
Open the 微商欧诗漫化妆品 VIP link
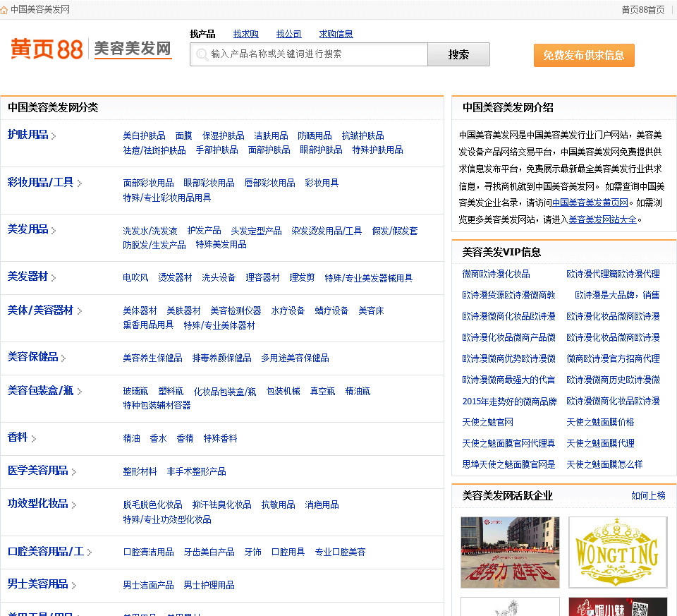click(x=496, y=274)
